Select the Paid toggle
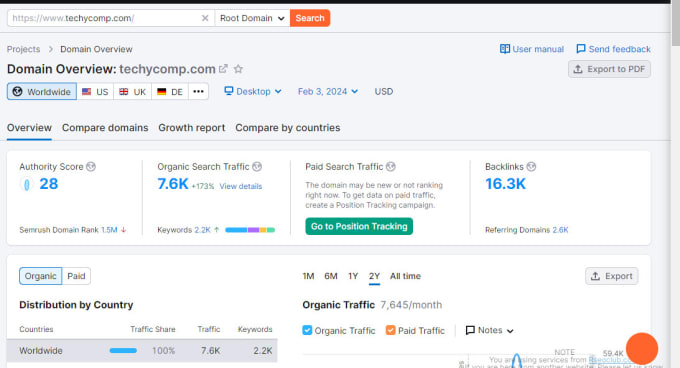 76,276
